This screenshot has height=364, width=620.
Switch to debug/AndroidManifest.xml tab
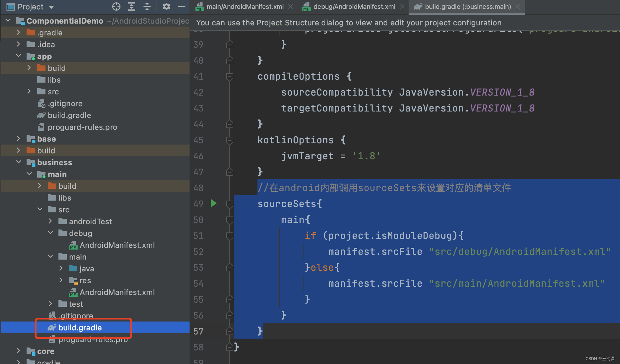pos(354,6)
